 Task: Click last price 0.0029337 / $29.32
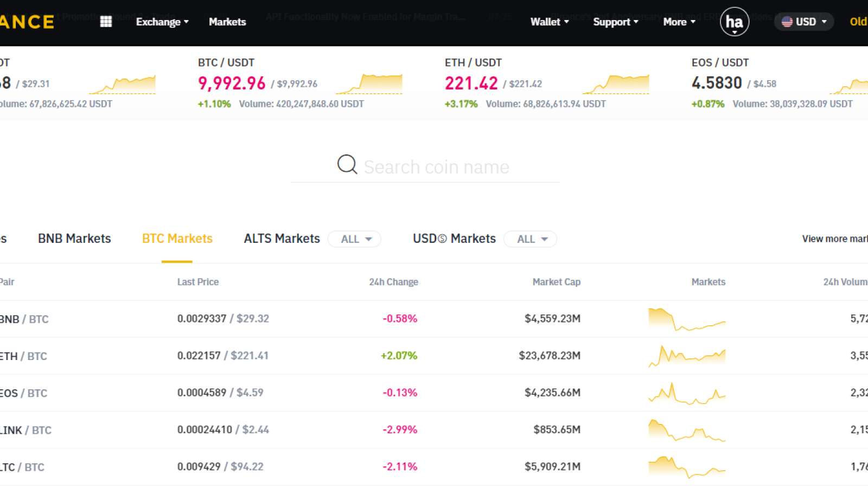pyautogui.click(x=223, y=319)
